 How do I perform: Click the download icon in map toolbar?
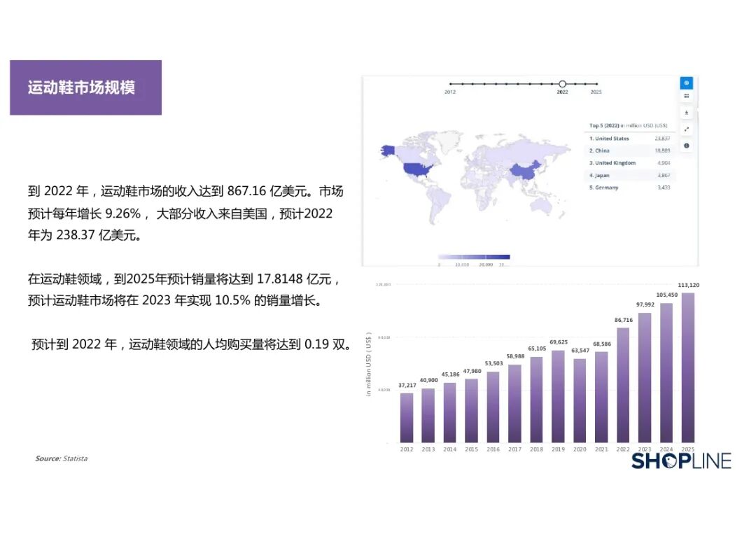(x=687, y=113)
